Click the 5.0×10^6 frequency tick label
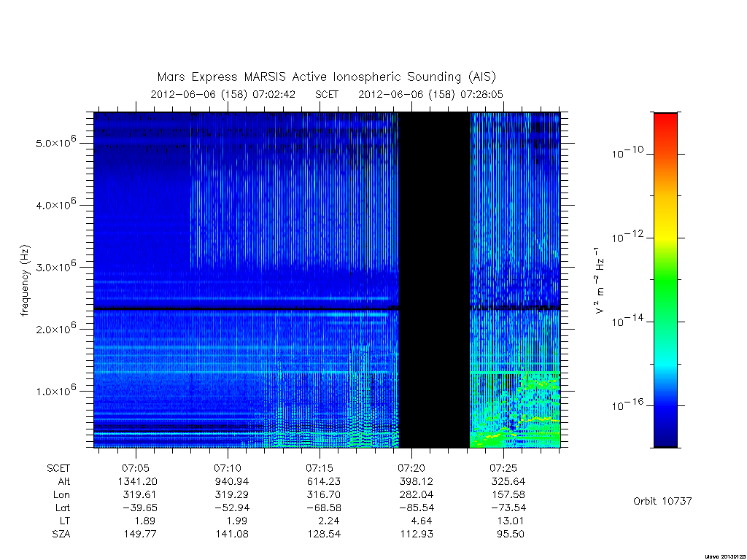The width and height of the screenshot is (747, 560). (x=55, y=142)
